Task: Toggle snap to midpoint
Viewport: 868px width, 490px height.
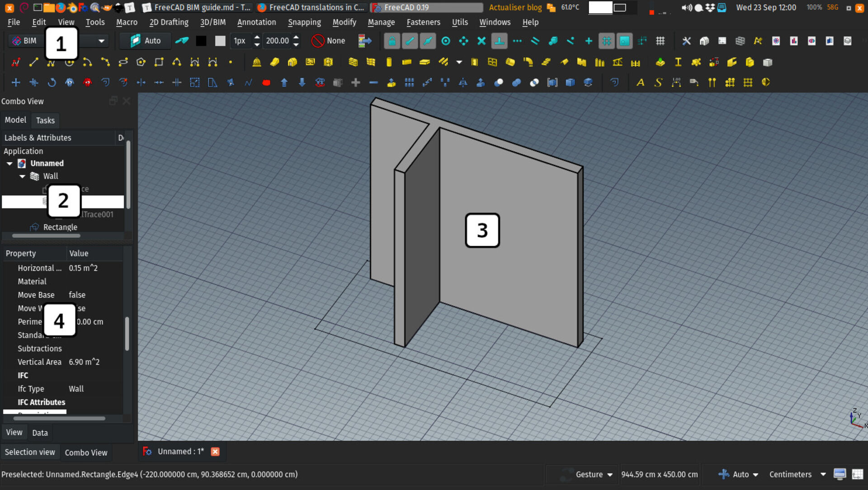Action: coord(428,41)
